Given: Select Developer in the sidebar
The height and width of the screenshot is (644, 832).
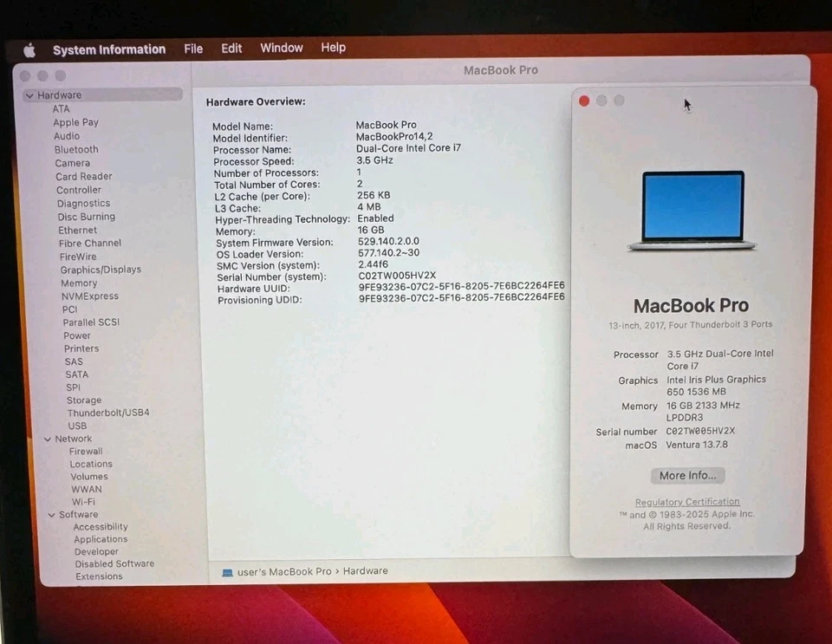Looking at the screenshot, I should pyautogui.click(x=96, y=552).
